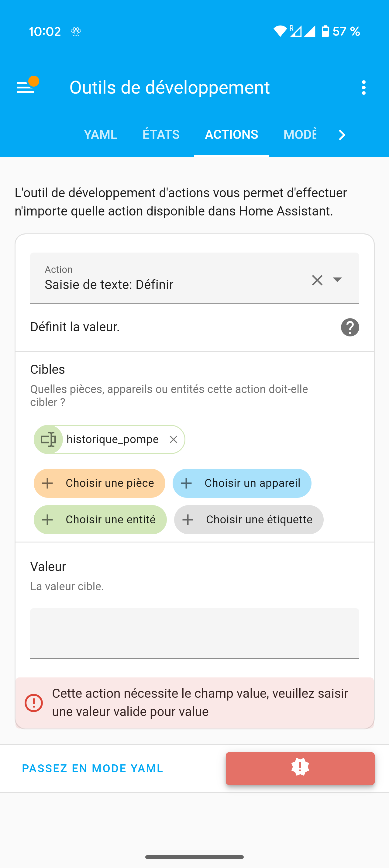The width and height of the screenshot is (389, 868).
Task: Switch to the YAML tab
Action: point(100,134)
